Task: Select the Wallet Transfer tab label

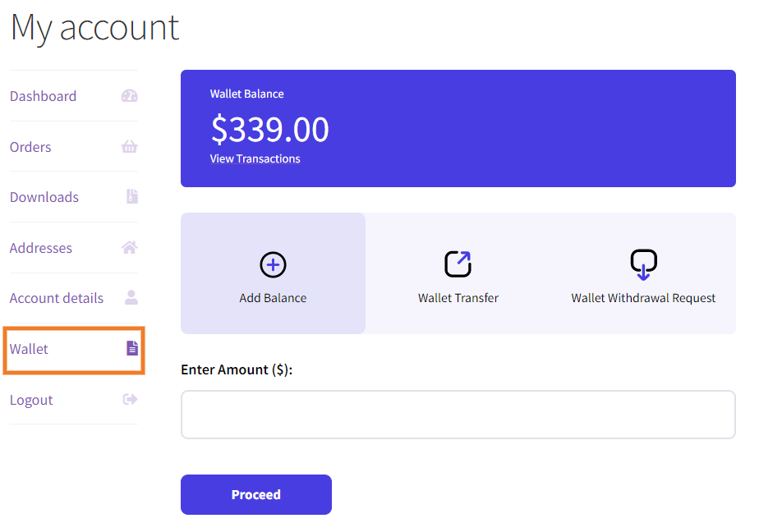Action: [x=458, y=298]
